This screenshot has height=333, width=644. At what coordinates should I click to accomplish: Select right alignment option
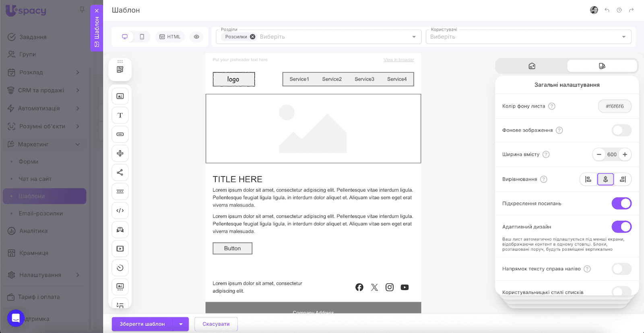coord(623,179)
